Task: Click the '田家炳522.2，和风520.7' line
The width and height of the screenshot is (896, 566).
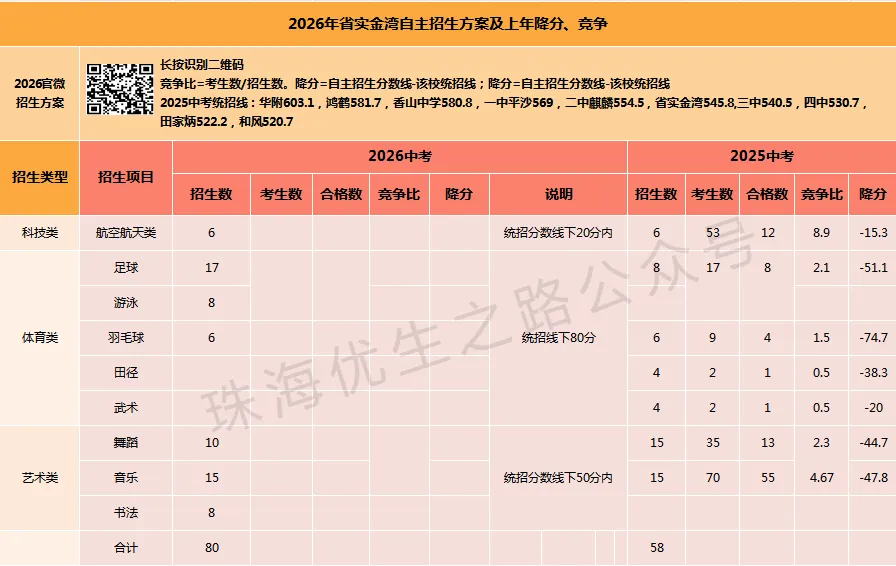Action: (226, 122)
